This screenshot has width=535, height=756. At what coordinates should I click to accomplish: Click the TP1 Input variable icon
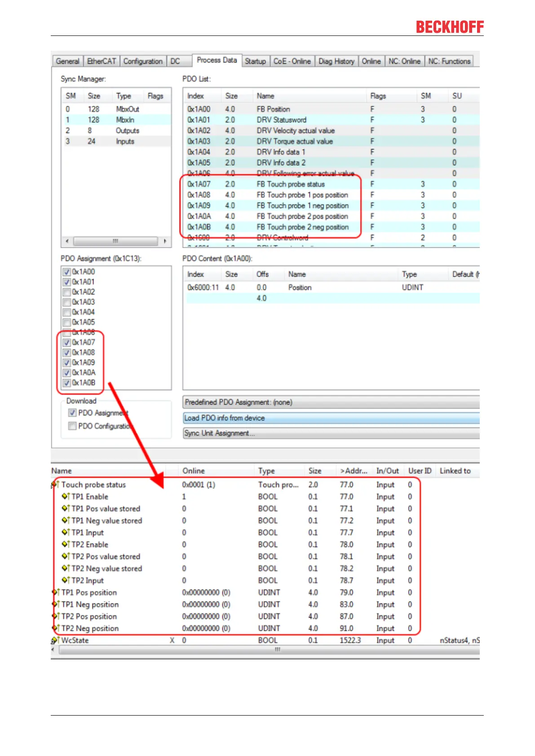point(66,532)
